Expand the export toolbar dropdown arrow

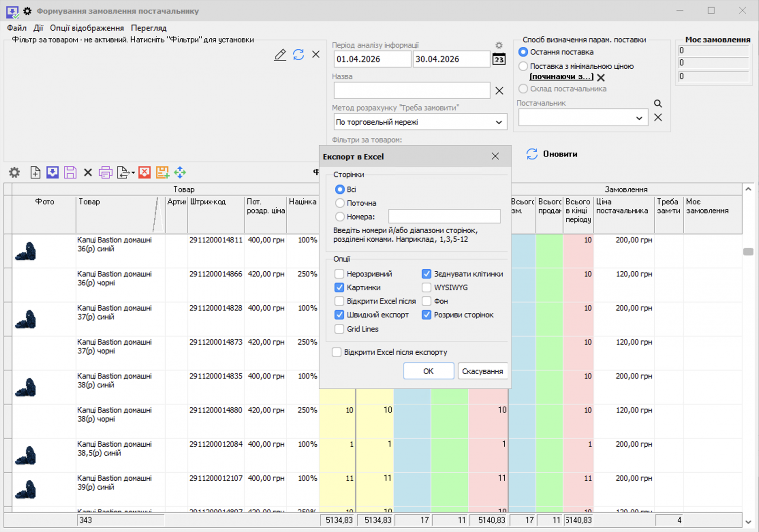(133, 173)
